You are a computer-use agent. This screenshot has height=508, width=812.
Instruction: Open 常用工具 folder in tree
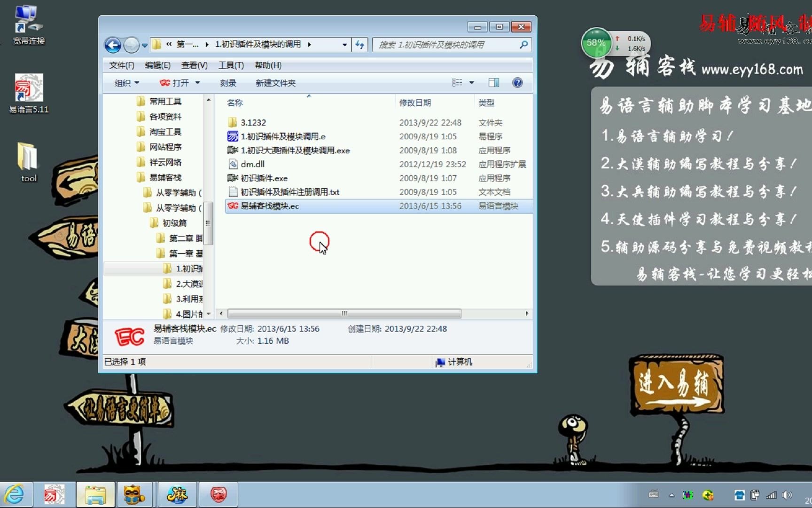[165, 101]
